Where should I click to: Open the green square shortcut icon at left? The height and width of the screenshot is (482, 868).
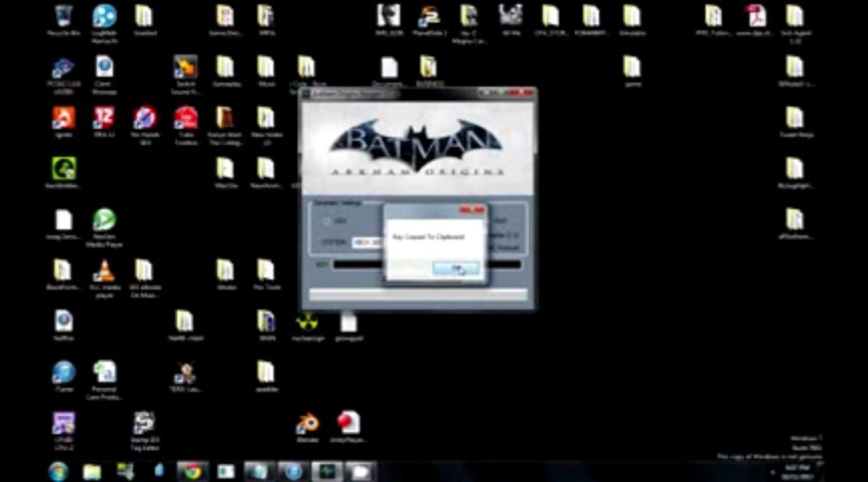coord(64,173)
